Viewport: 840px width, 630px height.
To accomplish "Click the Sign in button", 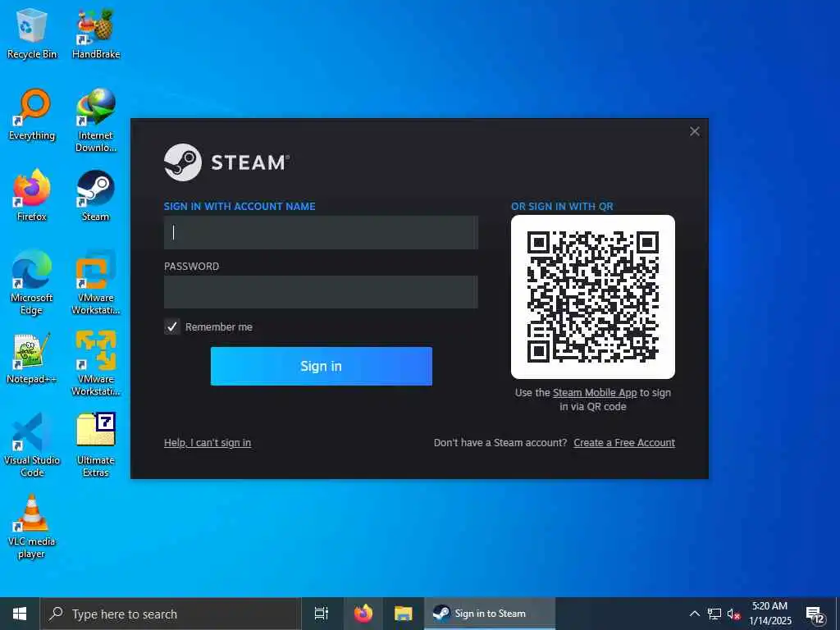I will [321, 366].
